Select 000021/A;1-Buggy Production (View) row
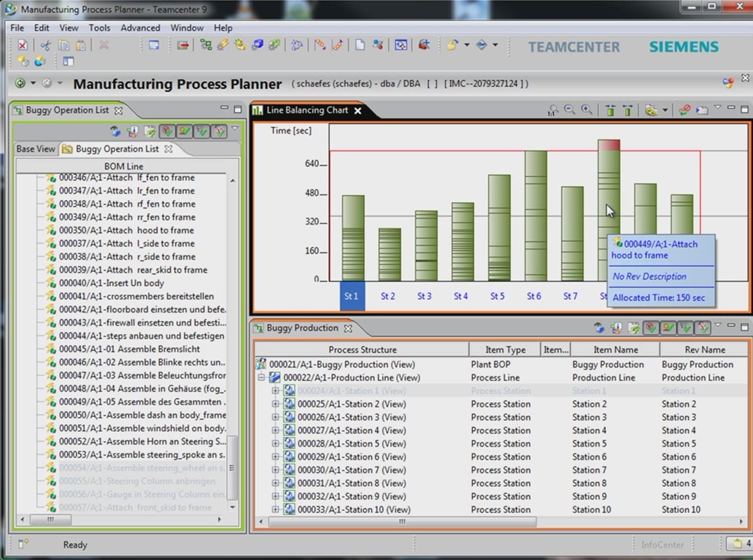Viewport: 753px width, 560px height. (342, 364)
